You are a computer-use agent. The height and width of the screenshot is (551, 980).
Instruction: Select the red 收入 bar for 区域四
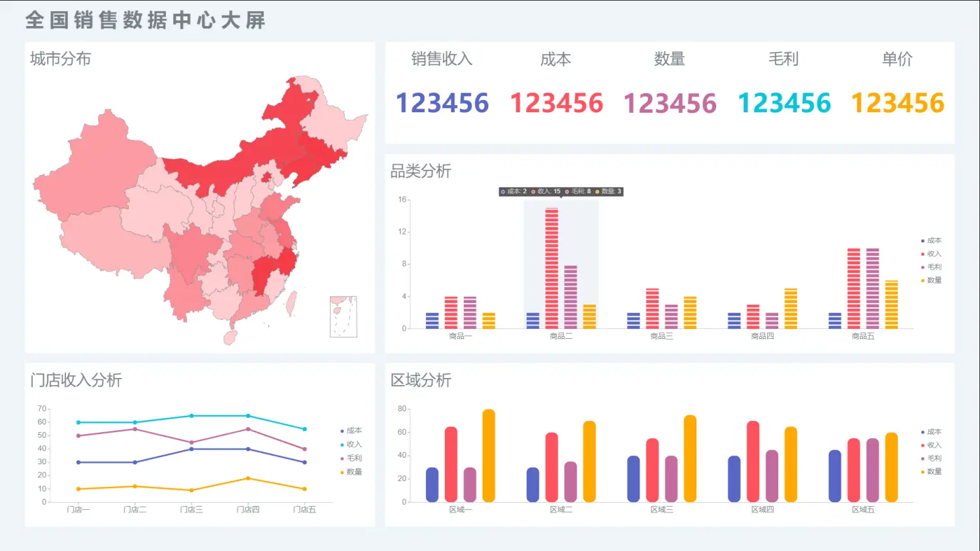click(753, 461)
